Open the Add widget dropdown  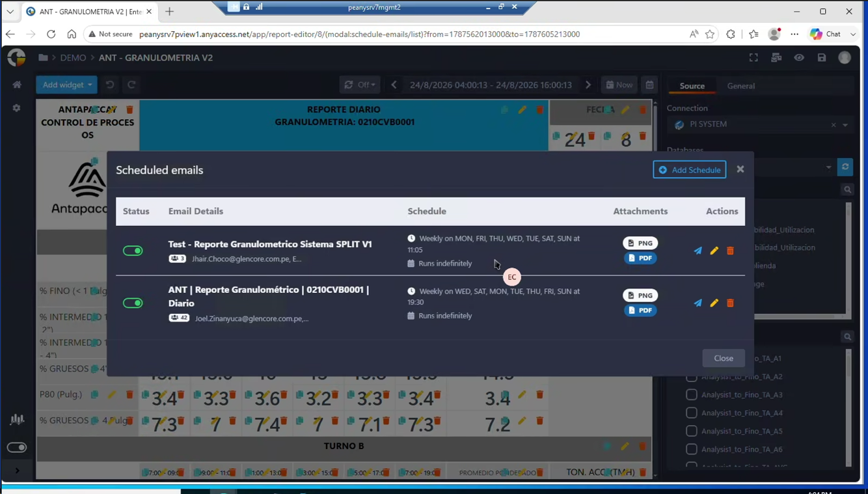(x=67, y=85)
